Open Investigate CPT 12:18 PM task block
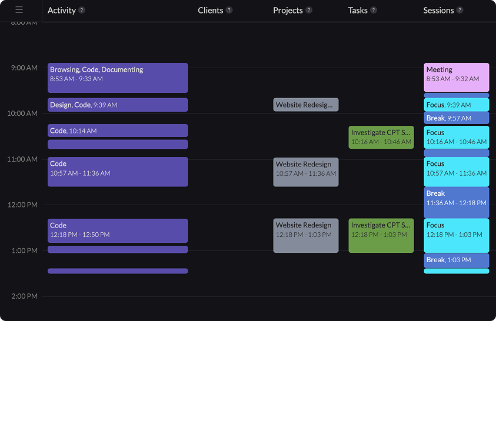The width and height of the screenshot is (496, 448). [x=381, y=236]
